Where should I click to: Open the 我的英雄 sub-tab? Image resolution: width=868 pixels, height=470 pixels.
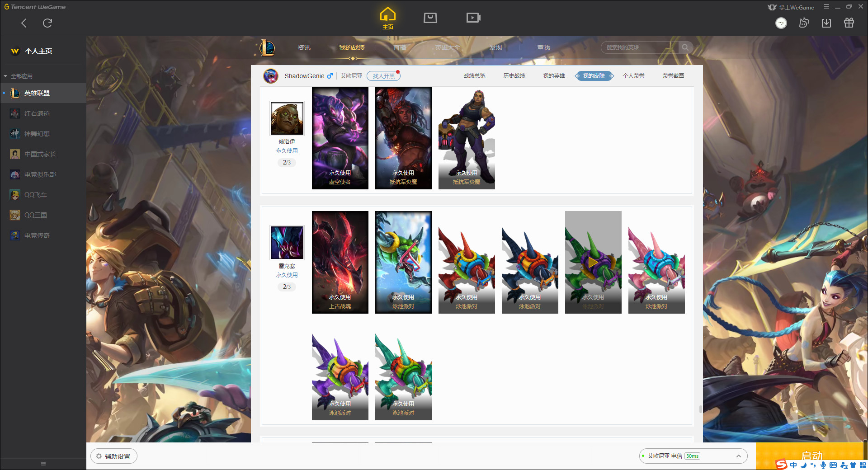(554, 76)
